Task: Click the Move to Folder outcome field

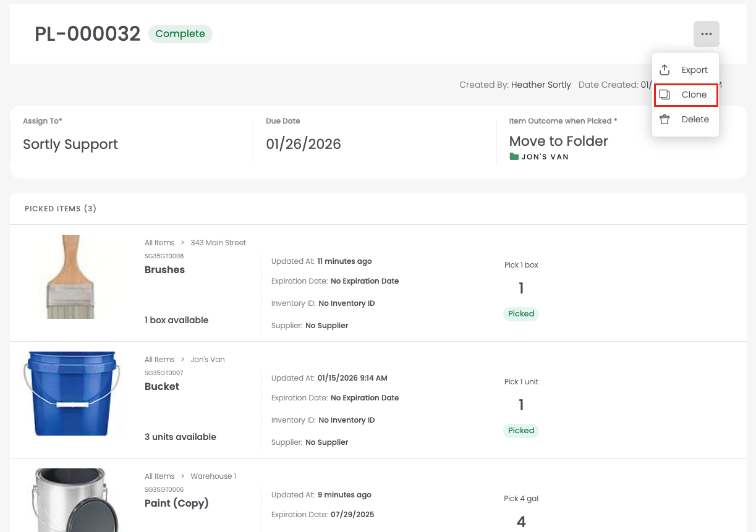Action: point(558,141)
